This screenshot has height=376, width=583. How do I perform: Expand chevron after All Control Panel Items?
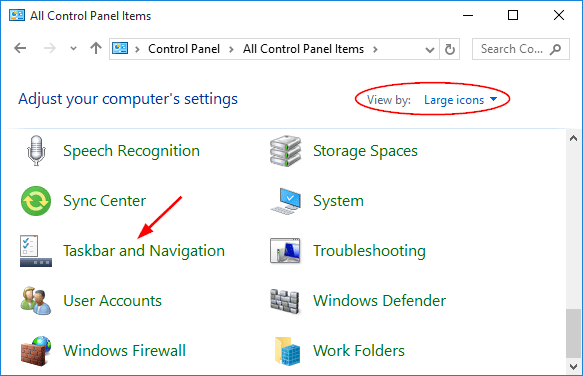pos(375,49)
